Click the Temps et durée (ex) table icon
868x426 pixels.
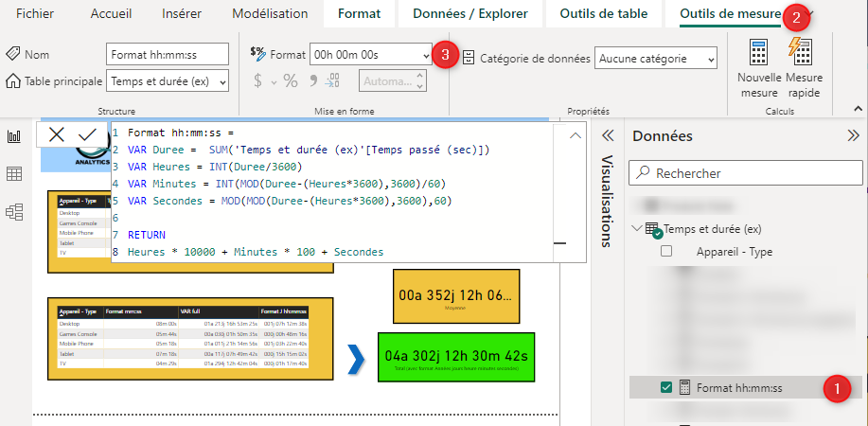coord(653,229)
